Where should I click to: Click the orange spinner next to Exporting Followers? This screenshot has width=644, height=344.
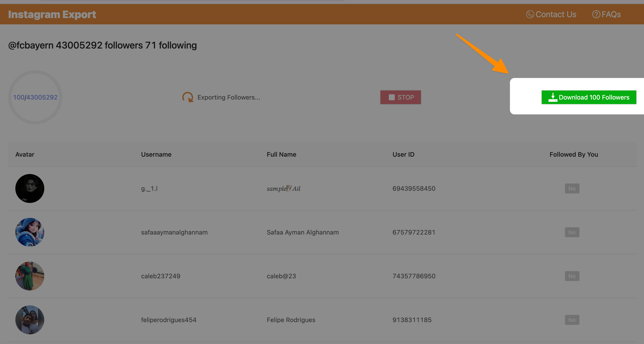[x=188, y=98]
